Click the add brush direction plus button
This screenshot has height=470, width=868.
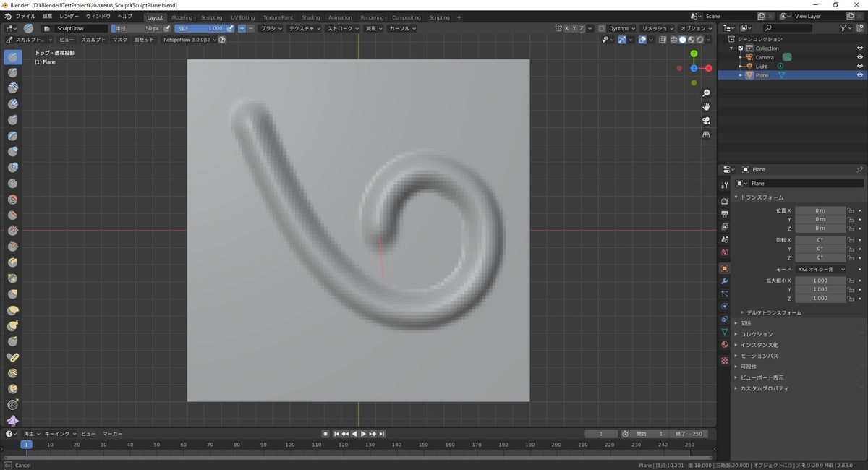(242, 28)
